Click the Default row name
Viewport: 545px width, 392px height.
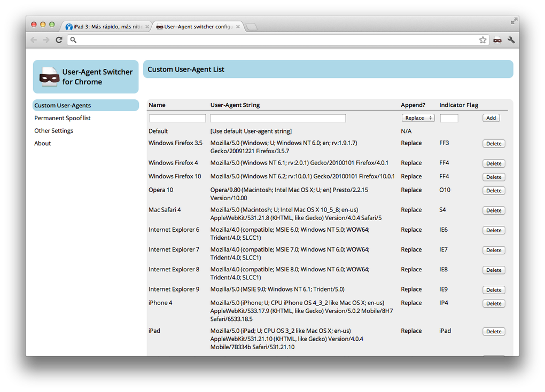pos(158,131)
